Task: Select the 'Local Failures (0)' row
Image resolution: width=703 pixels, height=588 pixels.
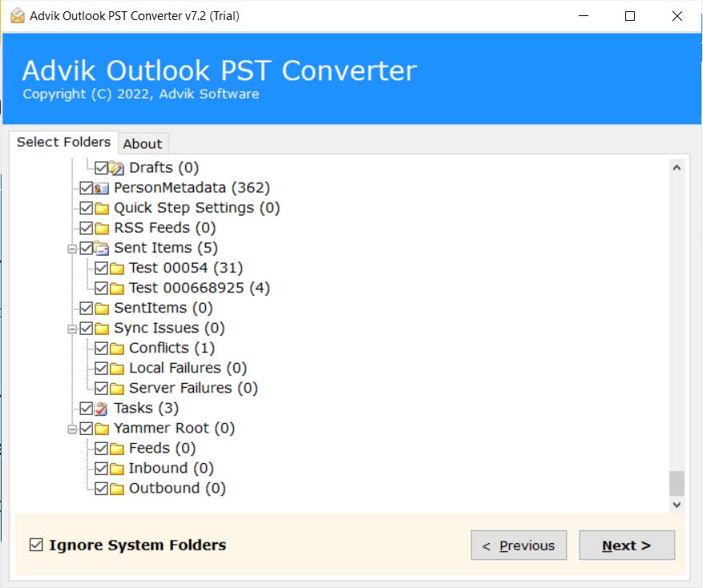Action: point(188,369)
